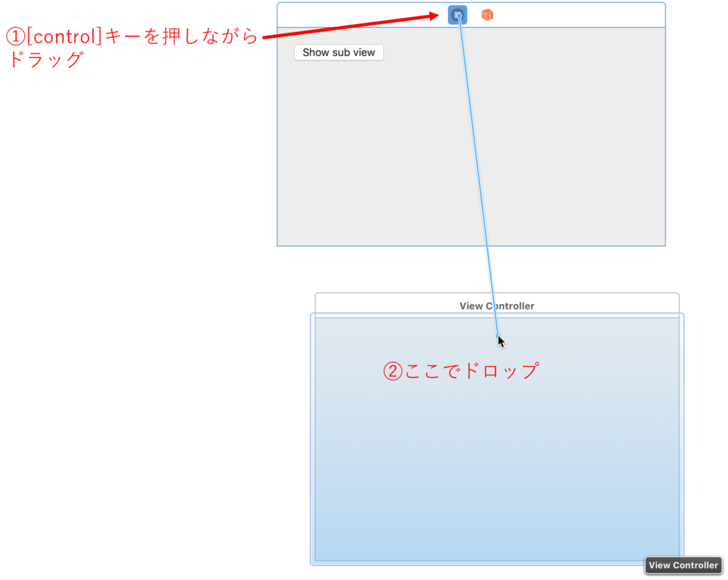Click the dark View Controller tooltip label
The width and height of the screenshot is (728, 580).
[x=682, y=565]
